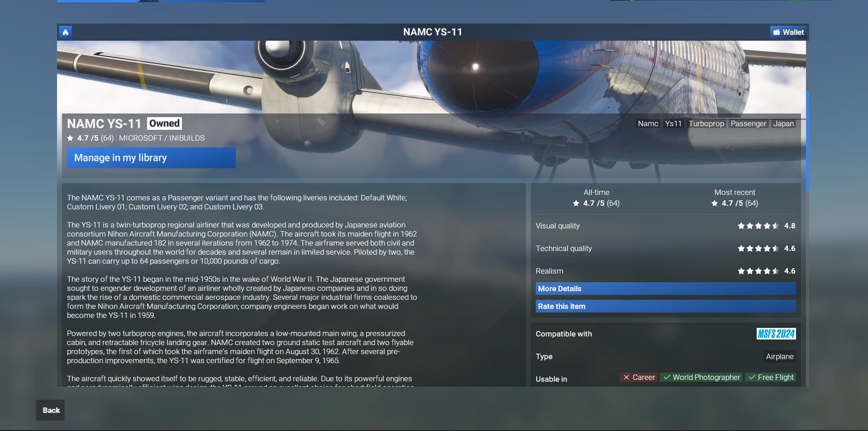Select the Ys11 tag
Screen dimensions: 868x431
(673, 123)
